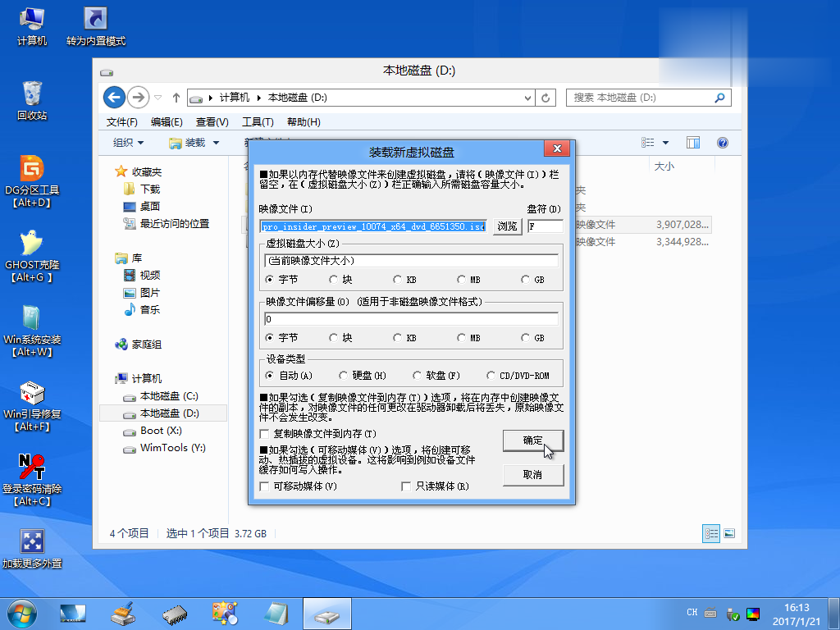
Task: Open 加载更多外置 desktop icon
Action: (x=32, y=549)
